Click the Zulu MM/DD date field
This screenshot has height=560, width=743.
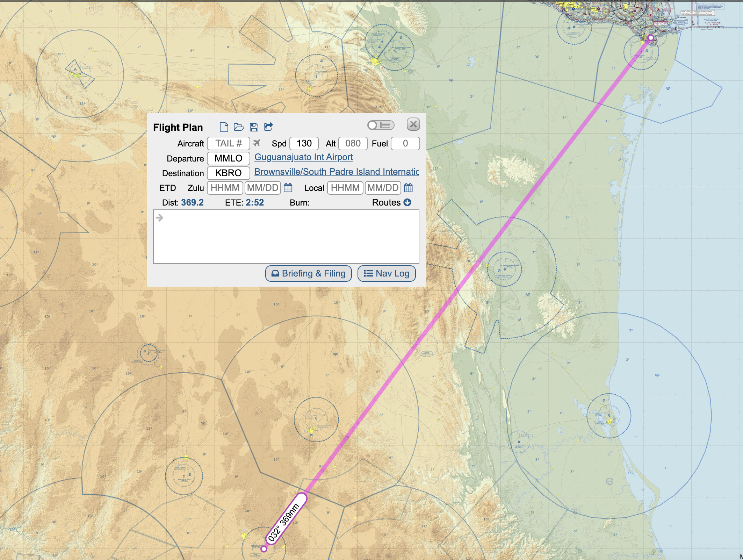(x=263, y=188)
